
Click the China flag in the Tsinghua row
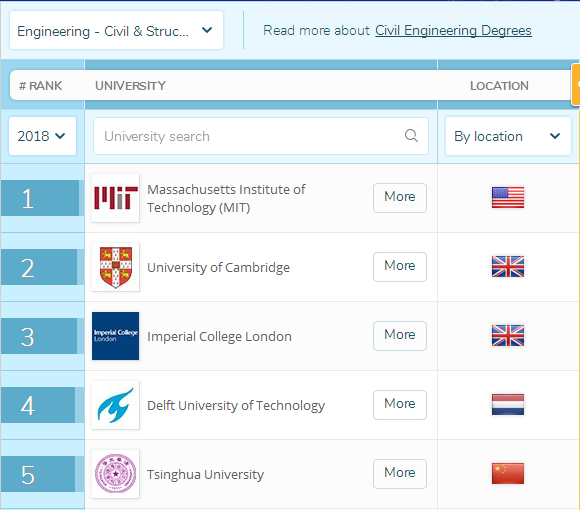(x=508, y=473)
